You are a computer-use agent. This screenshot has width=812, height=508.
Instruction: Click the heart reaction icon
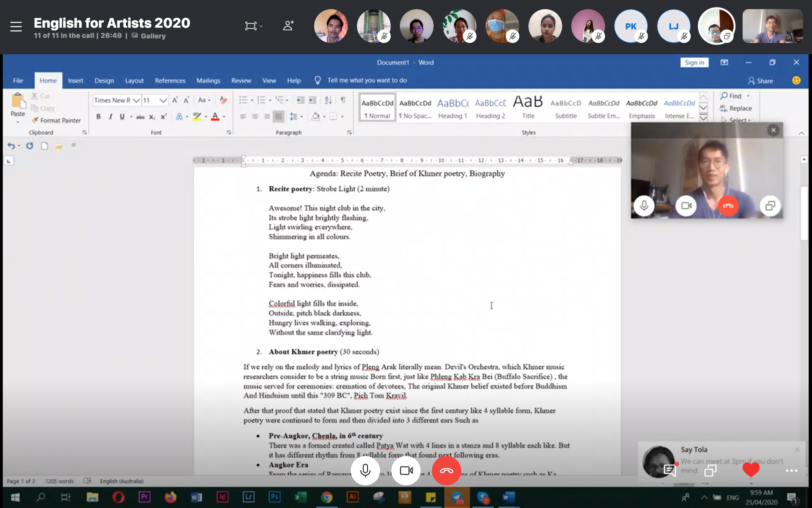click(x=751, y=469)
